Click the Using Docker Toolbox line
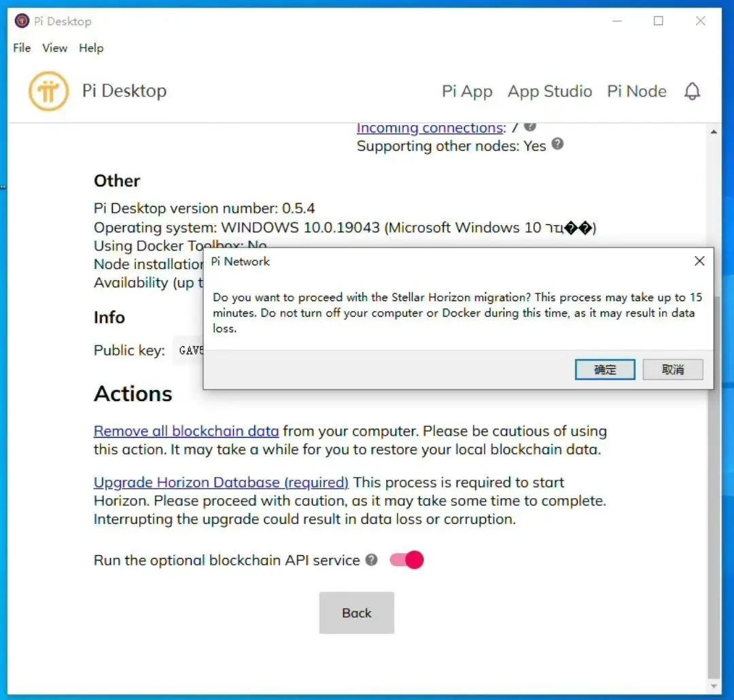 [180, 245]
